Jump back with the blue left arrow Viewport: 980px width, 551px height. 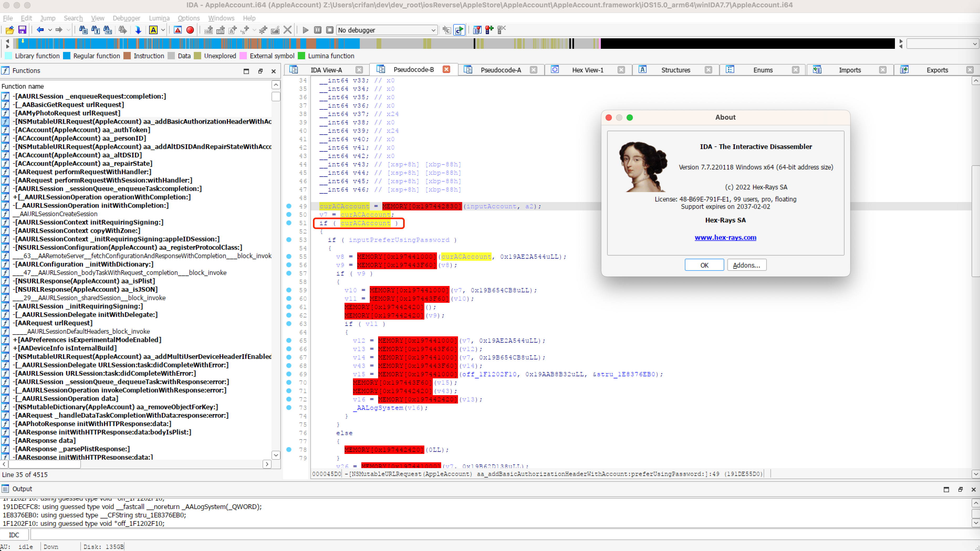tap(40, 30)
